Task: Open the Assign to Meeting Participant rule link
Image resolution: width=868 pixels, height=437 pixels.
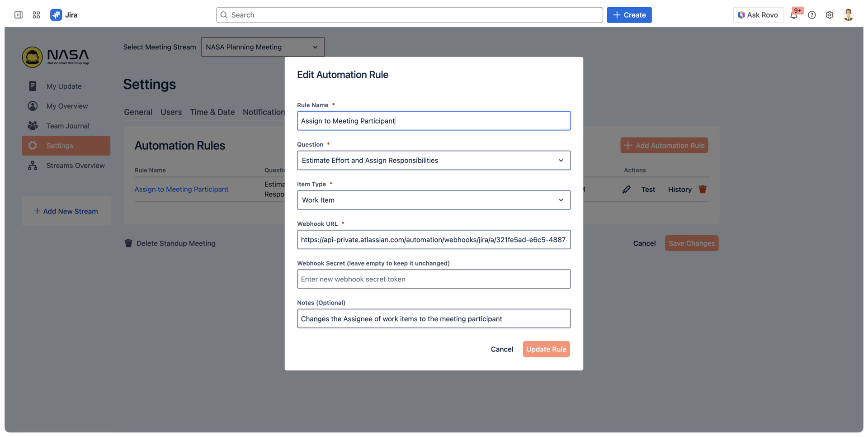Action: click(181, 189)
